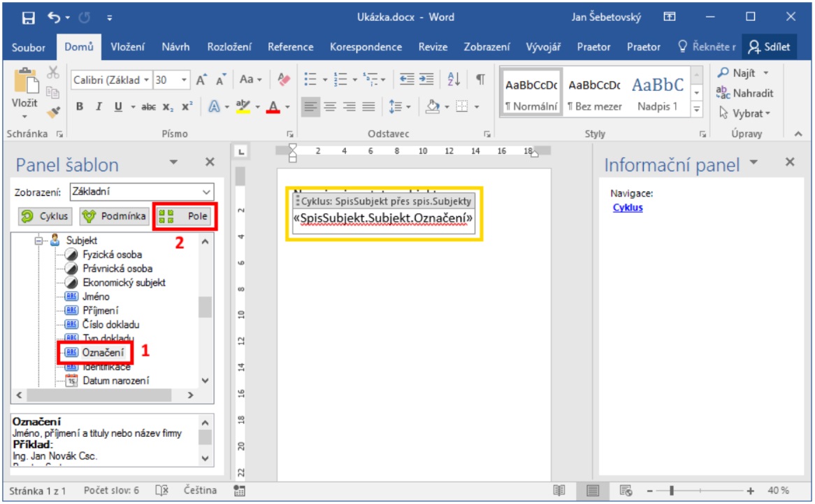Select the Center align icon
This screenshot has width=815, height=504.
tap(329, 107)
